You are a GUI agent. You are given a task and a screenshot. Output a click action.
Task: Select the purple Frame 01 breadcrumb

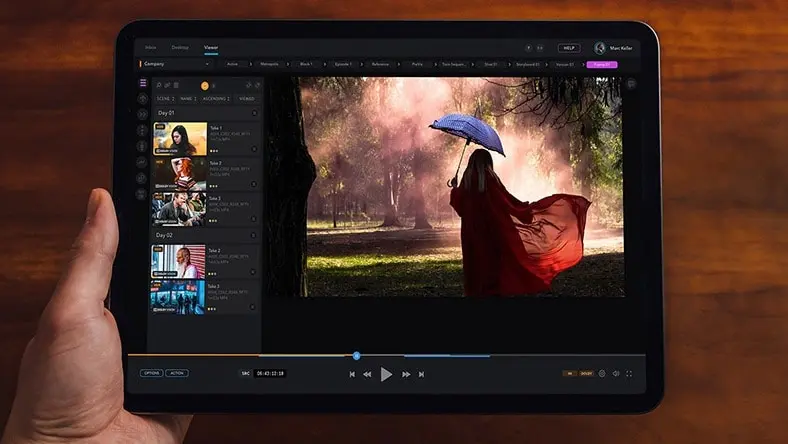[602, 64]
